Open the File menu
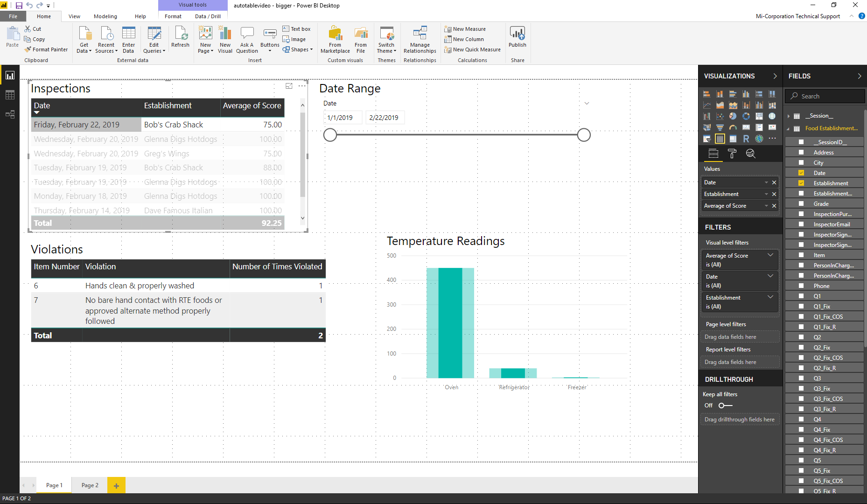This screenshot has width=867, height=504. tap(13, 16)
